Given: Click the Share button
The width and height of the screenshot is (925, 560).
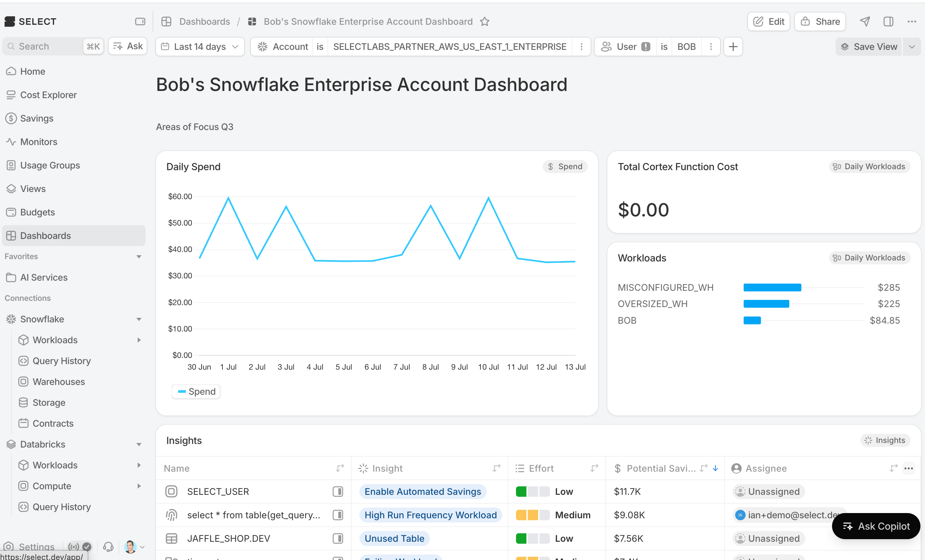Looking at the screenshot, I should point(820,22).
